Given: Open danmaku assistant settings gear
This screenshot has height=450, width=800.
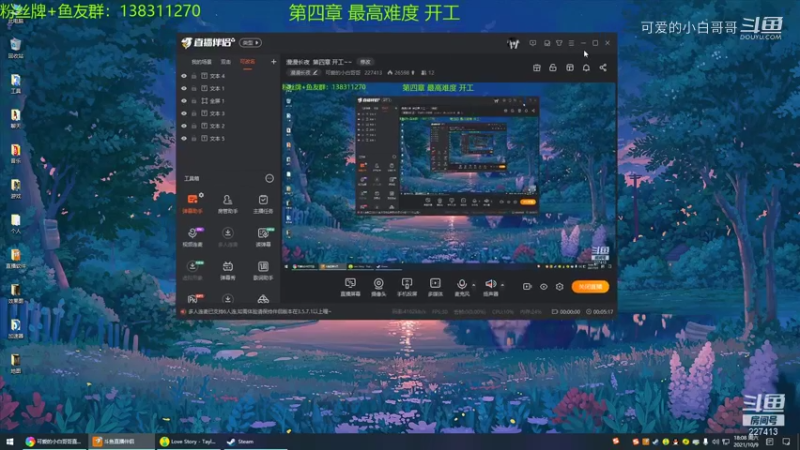Looking at the screenshot, I should tap(202, 195).
